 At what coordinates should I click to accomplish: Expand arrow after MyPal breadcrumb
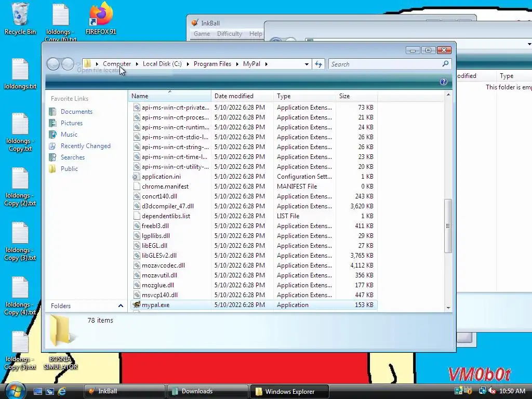coord(267,64)
